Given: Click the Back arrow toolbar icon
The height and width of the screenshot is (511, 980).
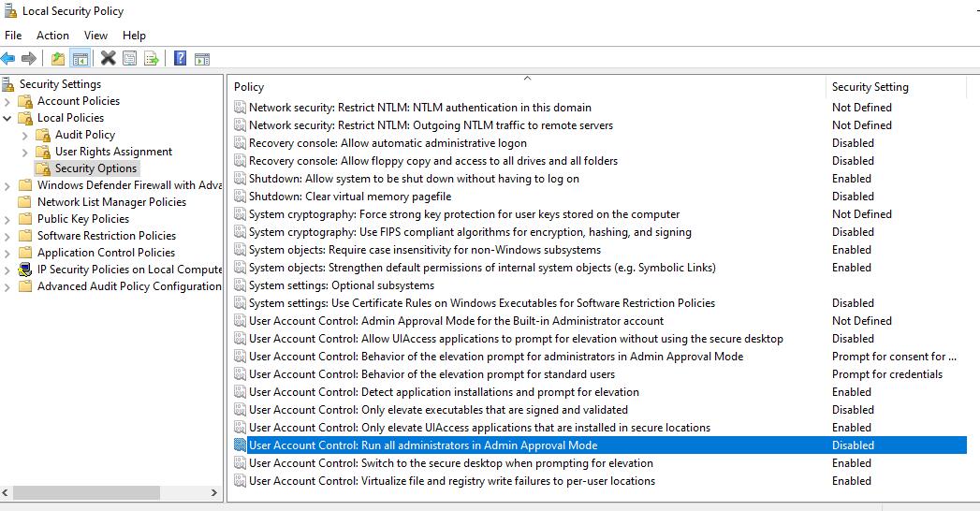Looking at the screenshot, I should 8,59.
